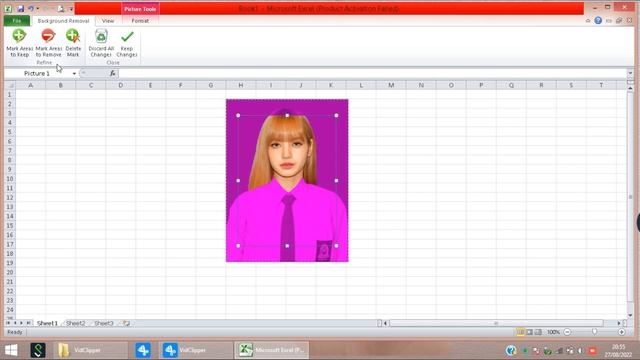
Task: Click the green S app in taskbar
Action: [x=38, y=350]
